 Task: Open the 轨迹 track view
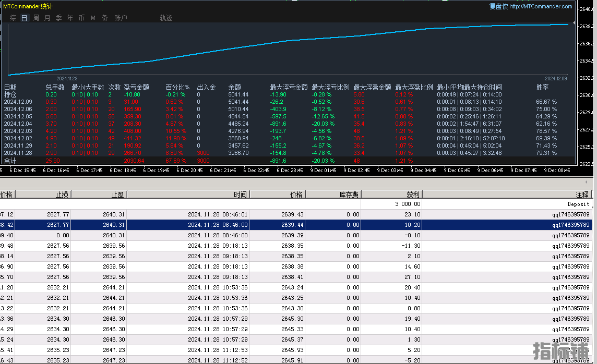(x=166, y=18)
